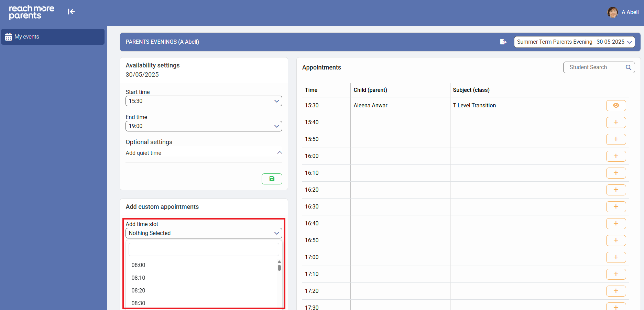Open the Start time 15:30 dropdown
The image size is (644, 310).
[x=204, y=101]
